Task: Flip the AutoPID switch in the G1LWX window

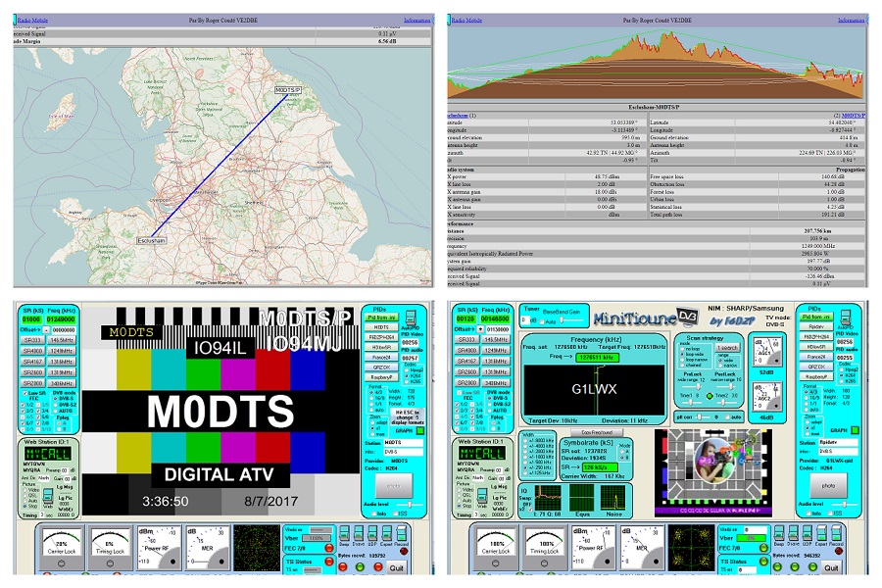Action: click(845, 317)
